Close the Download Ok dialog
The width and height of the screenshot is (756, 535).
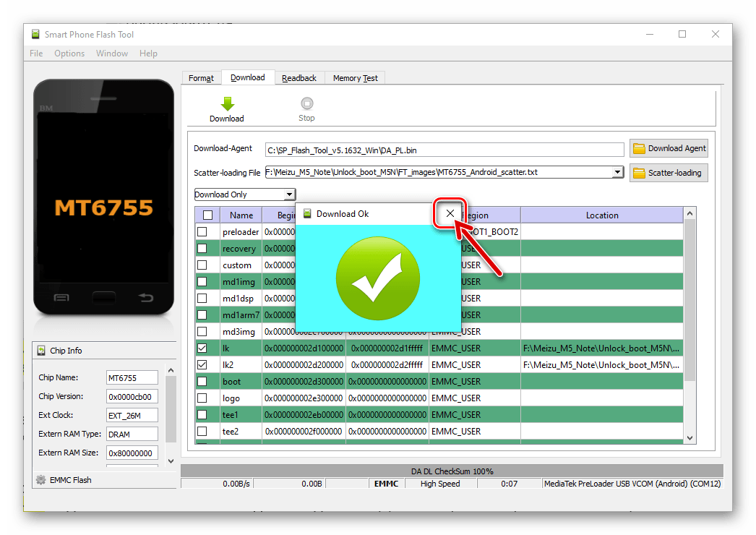point(450,213)
